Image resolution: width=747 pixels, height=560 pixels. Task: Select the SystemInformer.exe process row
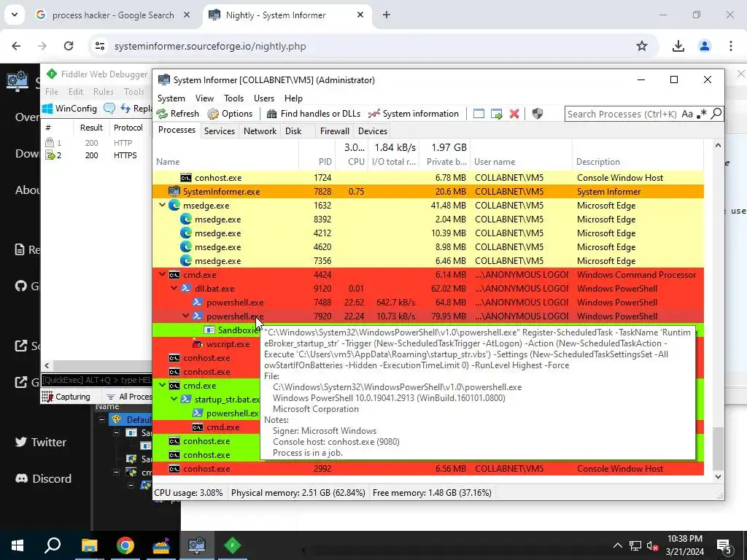tap(427, 192)
